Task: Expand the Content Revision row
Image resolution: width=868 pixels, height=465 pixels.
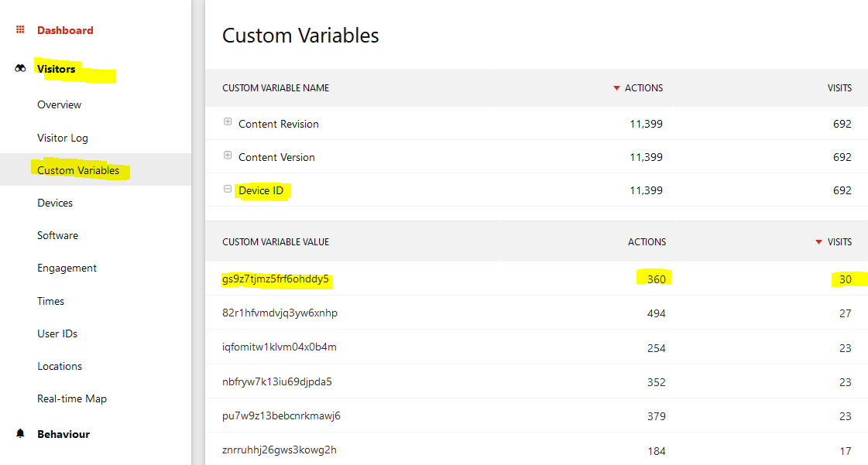Action: coord(228,121)
